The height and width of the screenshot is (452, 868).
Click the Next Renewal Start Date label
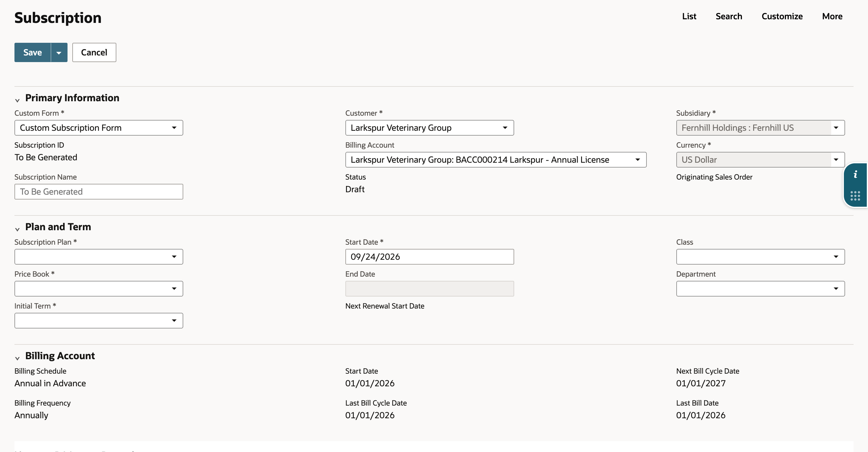pos(385,306)
